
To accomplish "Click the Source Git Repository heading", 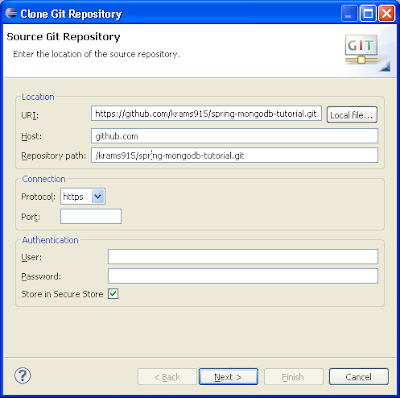I will coord(63,37).
